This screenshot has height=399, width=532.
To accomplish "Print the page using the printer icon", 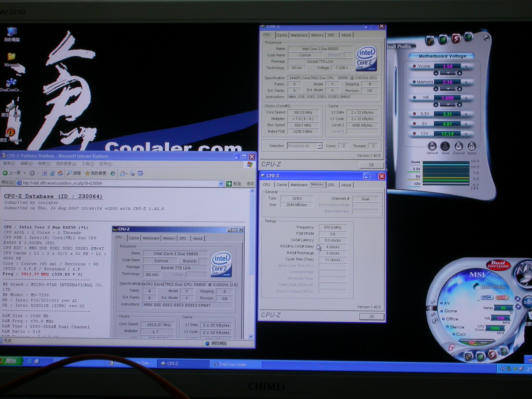I will coord(132,173).
